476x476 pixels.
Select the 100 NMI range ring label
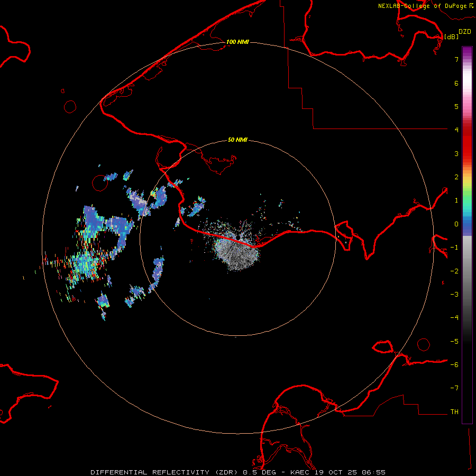(237, 42)
